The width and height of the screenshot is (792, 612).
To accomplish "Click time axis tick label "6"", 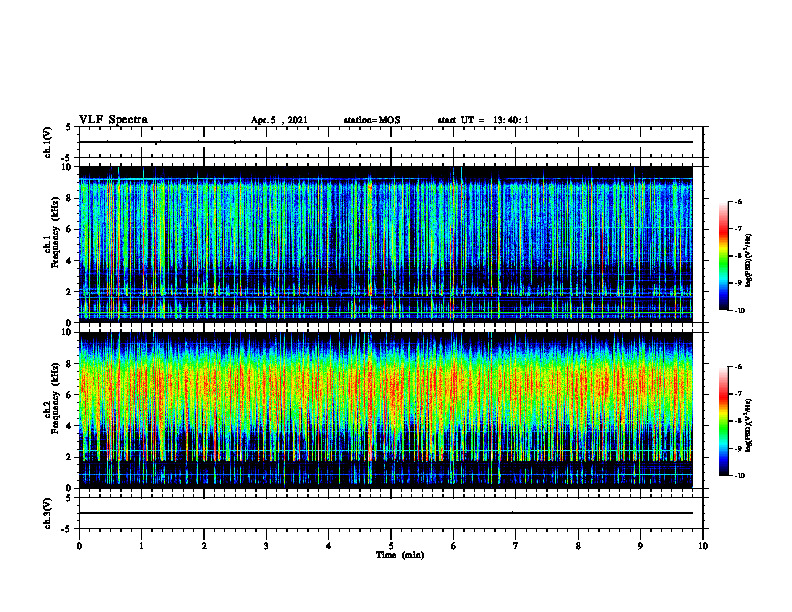I will click(x=454, y=546).
